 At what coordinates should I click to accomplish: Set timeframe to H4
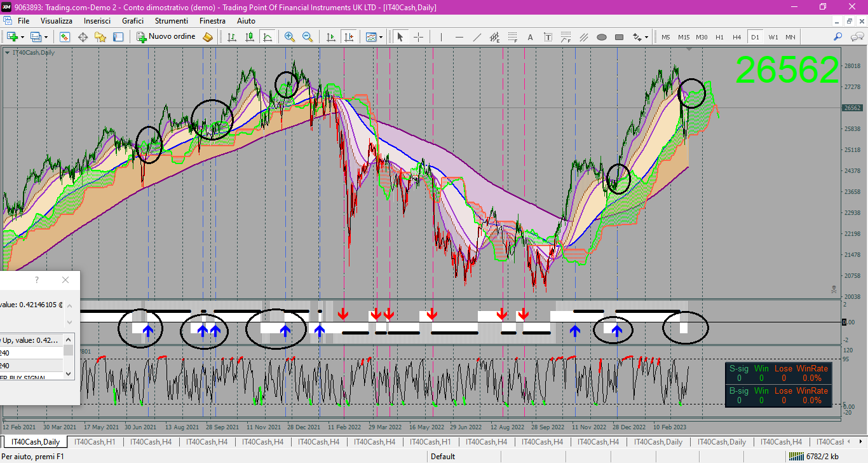737,37
